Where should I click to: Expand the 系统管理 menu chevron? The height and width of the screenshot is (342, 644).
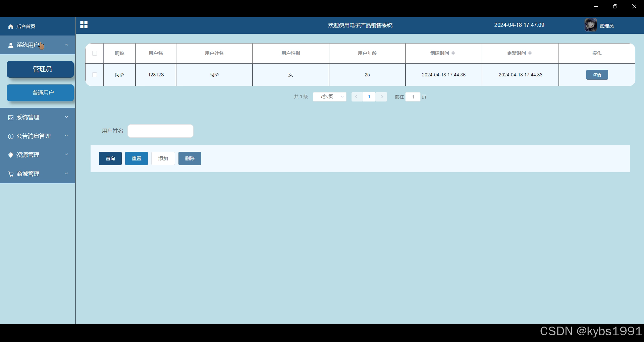66,117
